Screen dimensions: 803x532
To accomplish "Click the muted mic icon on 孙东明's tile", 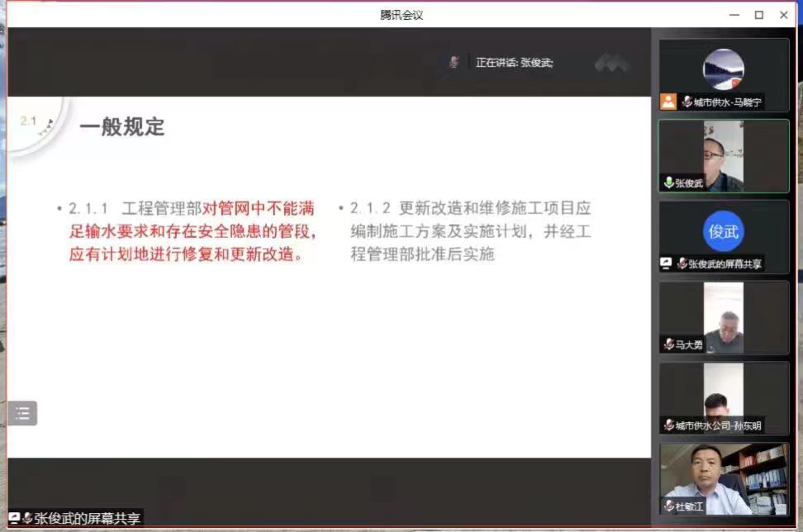I will [668, 425].
